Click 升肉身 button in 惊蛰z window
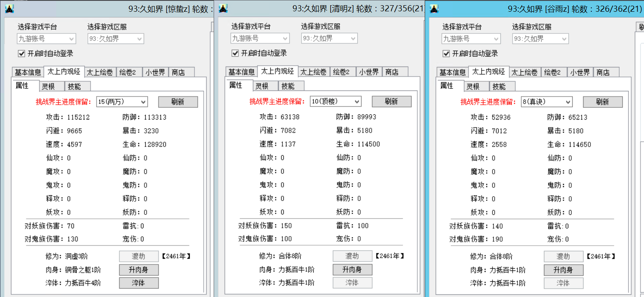 (138, 270)
